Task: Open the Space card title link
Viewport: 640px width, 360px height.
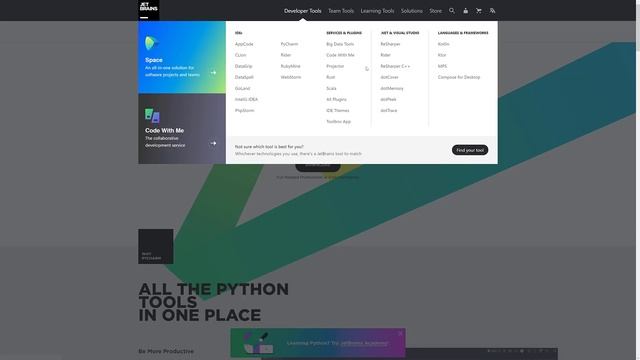Action: (153, 60)
